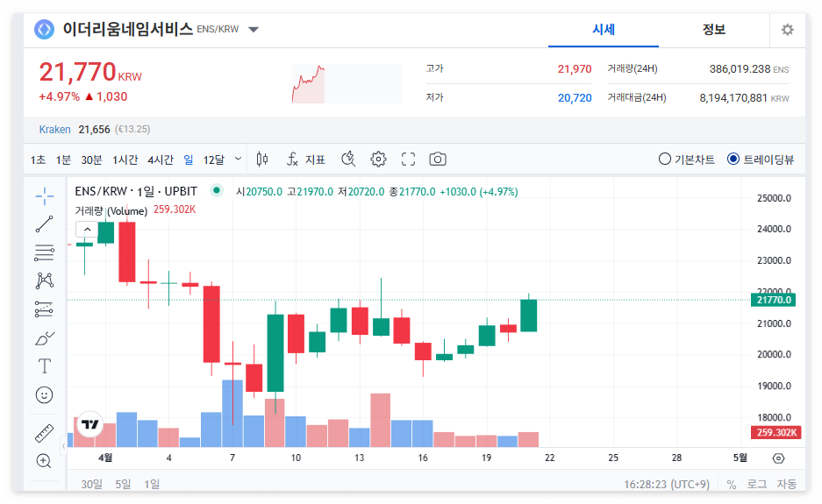Select the 일 daily interval
The width and height of the screenshot is (822, 504).
point(189,160)
